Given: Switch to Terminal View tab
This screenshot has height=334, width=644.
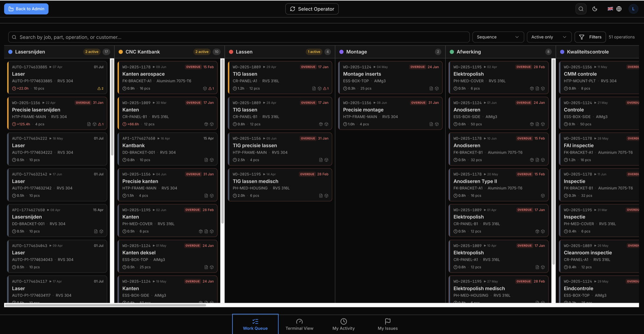Looking at the screenshot, I should point(299,324).
